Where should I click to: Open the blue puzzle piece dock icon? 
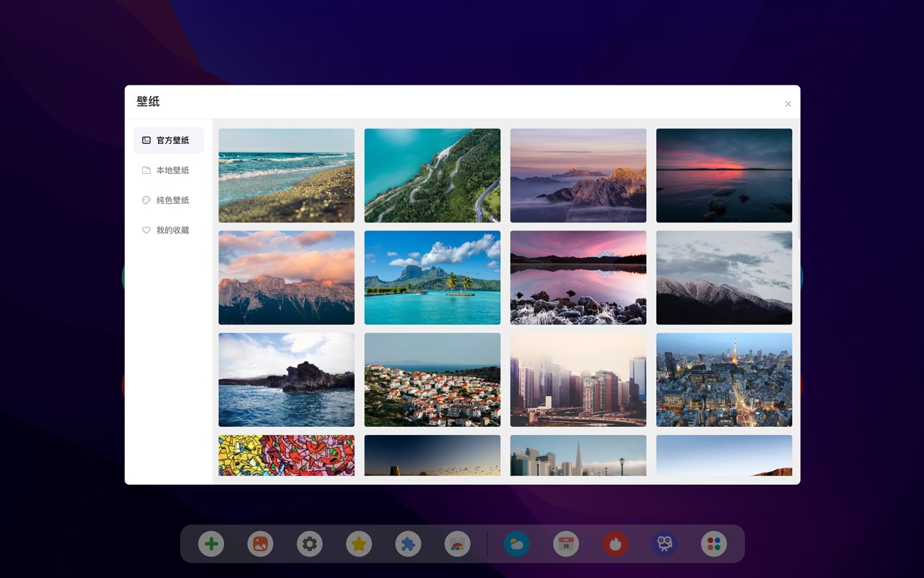pyautogui.click(x=408, y=544)
